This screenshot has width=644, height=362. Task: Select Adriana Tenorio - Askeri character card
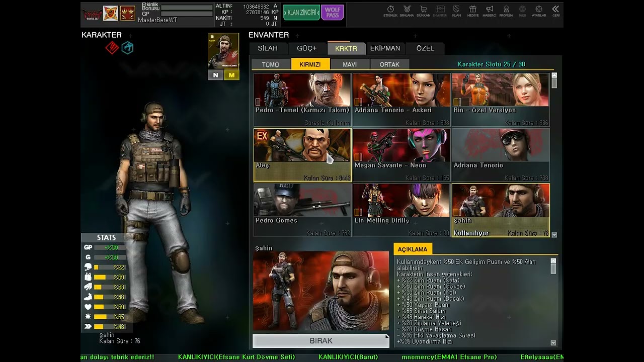401,100
